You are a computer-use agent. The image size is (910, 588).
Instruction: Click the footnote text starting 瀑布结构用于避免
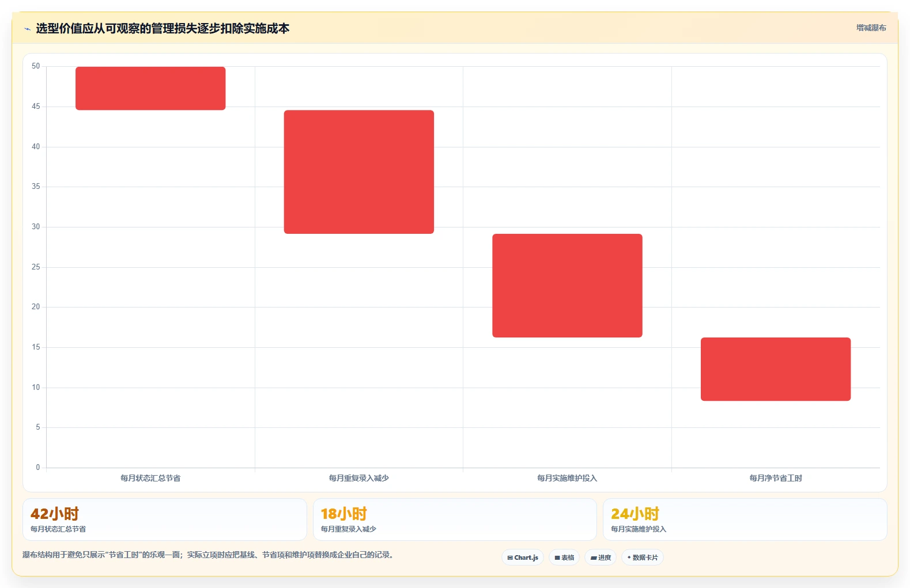click(208, 555)
